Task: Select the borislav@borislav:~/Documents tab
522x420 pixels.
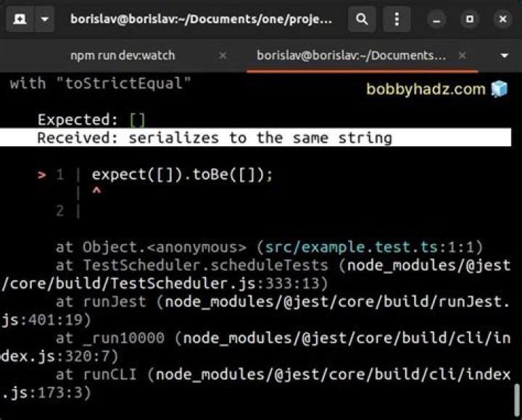Action: (x=351, y=55)
